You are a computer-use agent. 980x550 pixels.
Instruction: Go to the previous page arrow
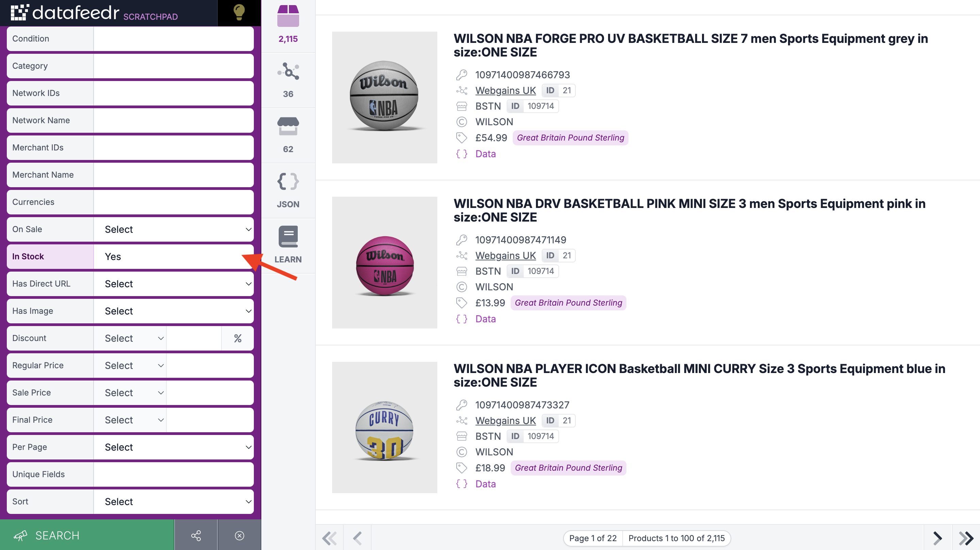click(x=357, y=538)
